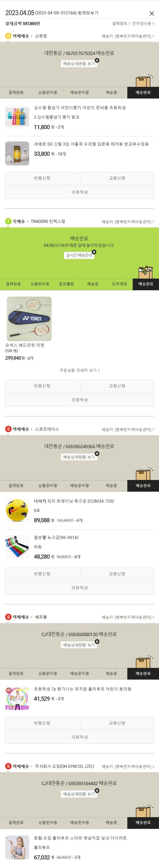Click red 'S' icon next to 베프몰

[8, 617]
